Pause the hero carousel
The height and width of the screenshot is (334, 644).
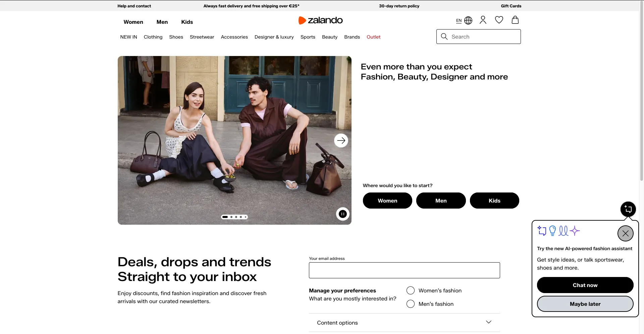click(343, 214)
